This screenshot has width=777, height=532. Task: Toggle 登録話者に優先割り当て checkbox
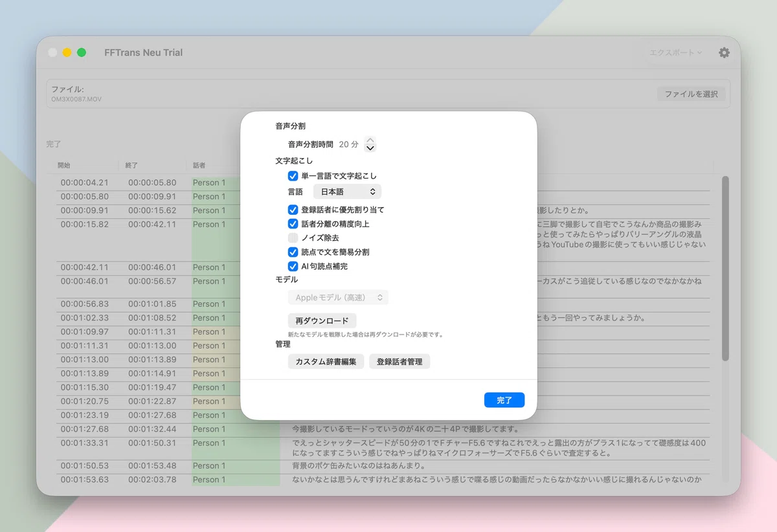[293, 210]
